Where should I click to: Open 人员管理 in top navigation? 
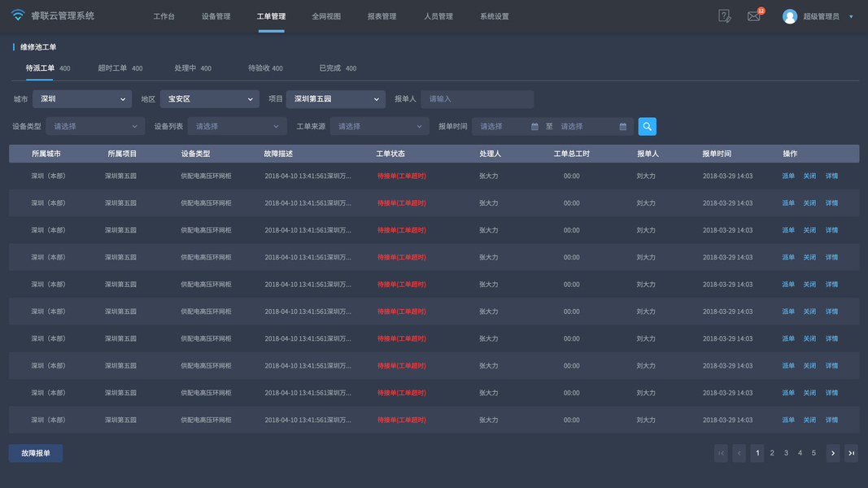[x=438, y=16]
